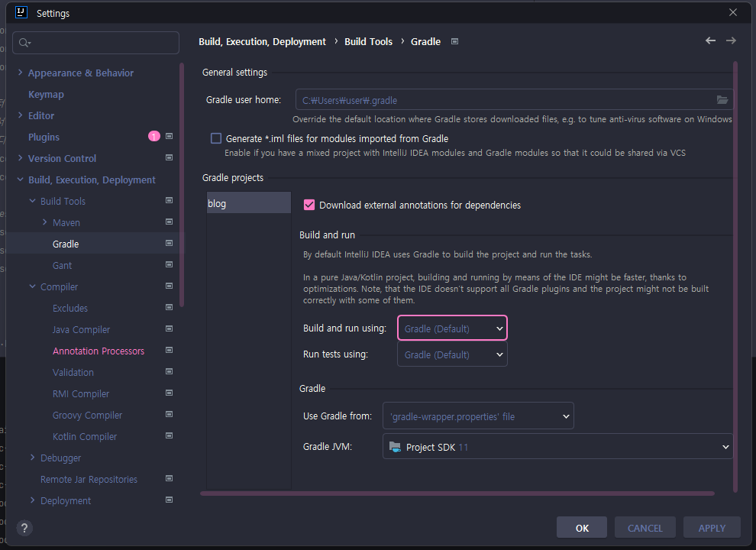Click the project-level icon next to Gradle breadcrumb
Viewport: 756px width, 550px height.
454,41
